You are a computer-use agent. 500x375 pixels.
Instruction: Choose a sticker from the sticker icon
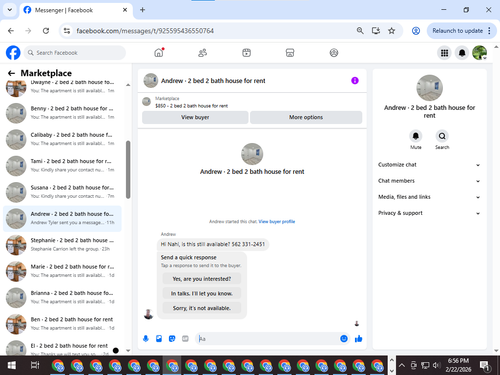pos(172,339)
